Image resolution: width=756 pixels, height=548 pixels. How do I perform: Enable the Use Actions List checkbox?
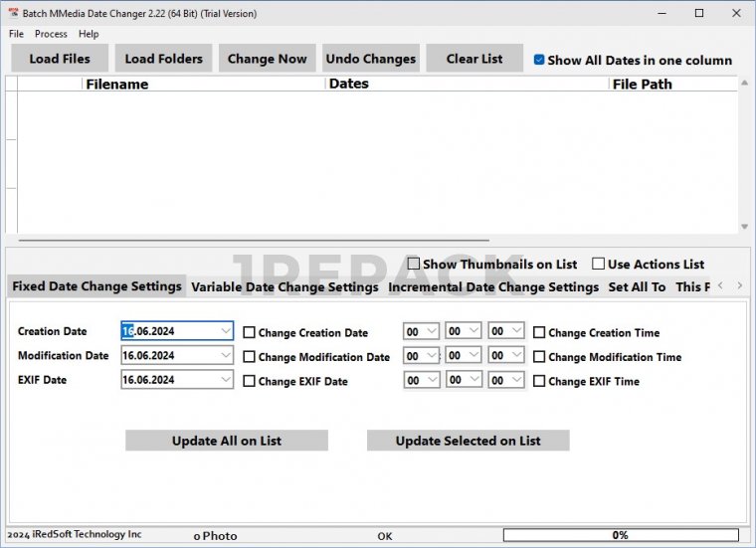pos(598,264)
